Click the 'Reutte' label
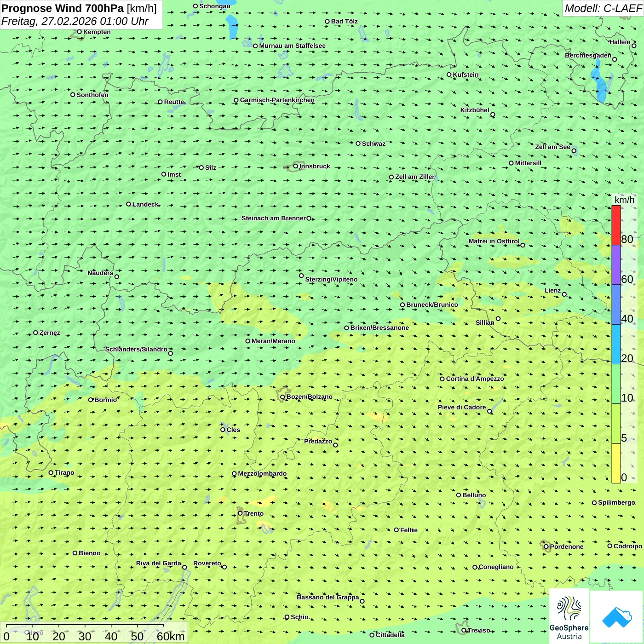This screenshot has width=644, height=644. (x=174, y=102)
